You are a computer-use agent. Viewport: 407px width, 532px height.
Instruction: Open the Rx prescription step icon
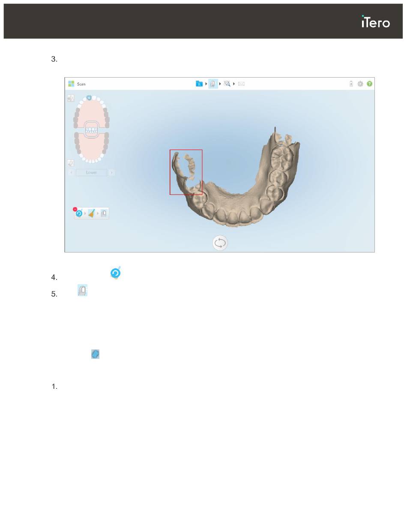[199, 84]
